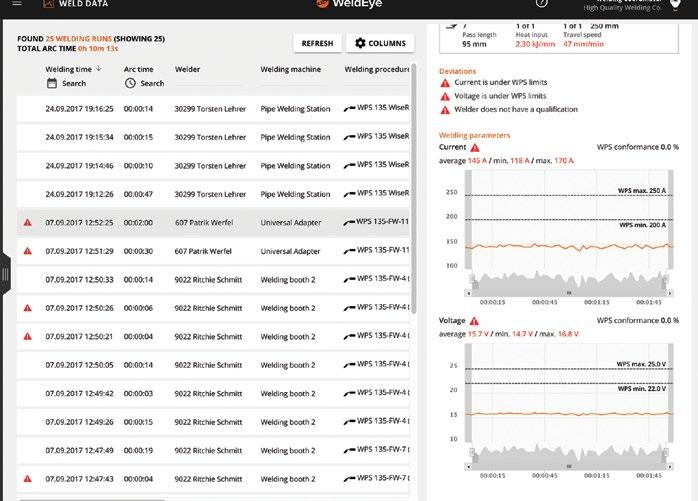This screenshot has width=698, height=501.
Task: Click the red warning icon beside Current
Action: tap(475, 148)
